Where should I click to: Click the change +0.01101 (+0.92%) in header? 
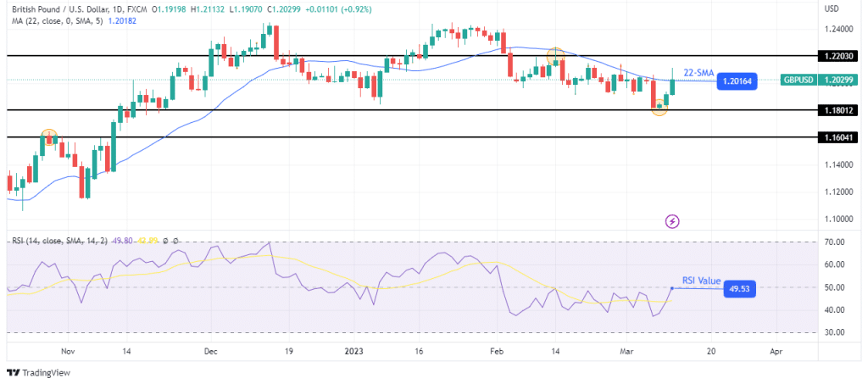pos(337,9)
